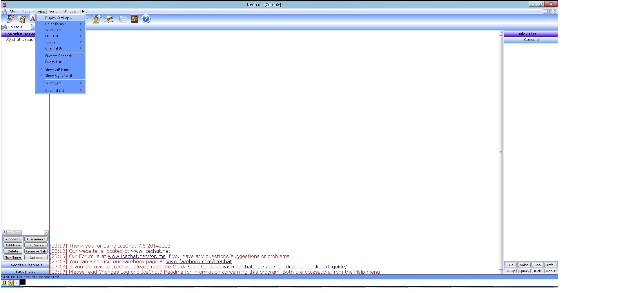Open the color palette display settings toolbar icon
644x293 pixels.
[10, 19]
